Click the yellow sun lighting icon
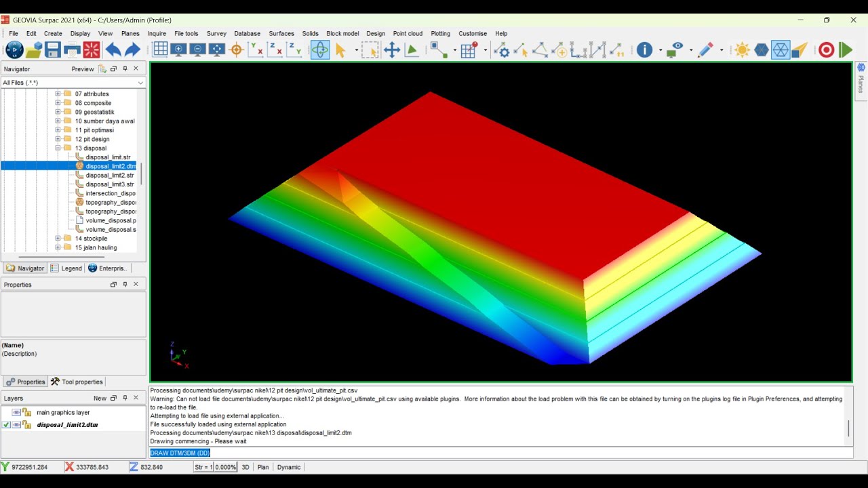This screenshot has height=488, width=868. [742, 49]
